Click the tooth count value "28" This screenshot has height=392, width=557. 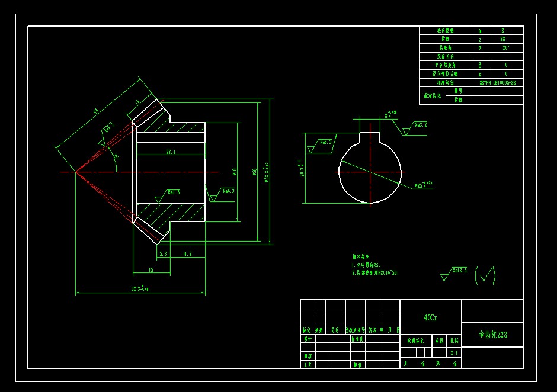click(502, 39)
